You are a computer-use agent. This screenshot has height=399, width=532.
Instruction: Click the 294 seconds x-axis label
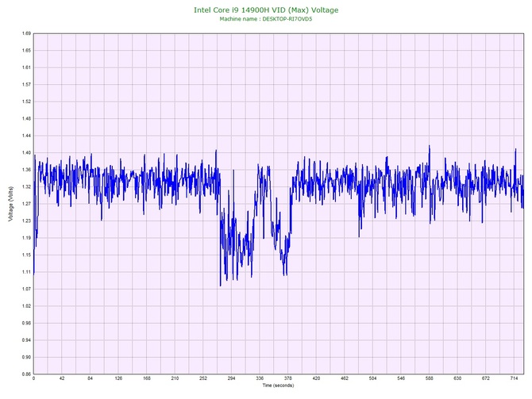231,378
